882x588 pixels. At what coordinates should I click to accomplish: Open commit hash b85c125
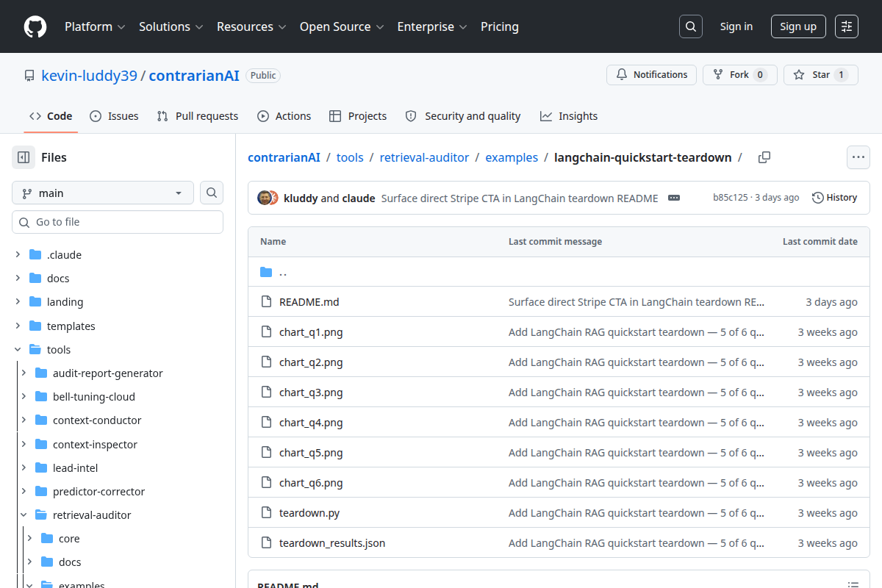730,198
